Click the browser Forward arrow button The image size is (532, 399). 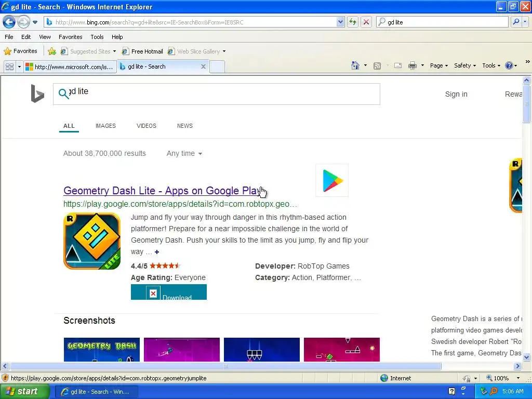(23, 22)
